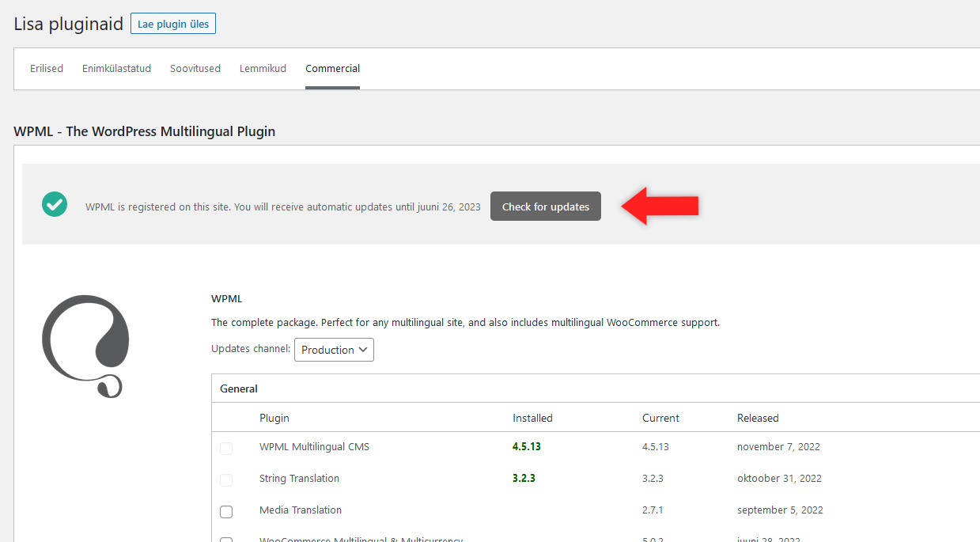Viewport: 980px width, 542px height.
Task: Open the Updates channel Production dropdown
Action: tap(334, 350)
